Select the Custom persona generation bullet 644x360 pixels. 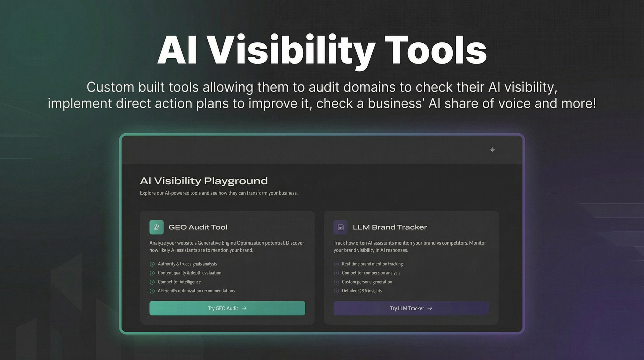(336, 282)
